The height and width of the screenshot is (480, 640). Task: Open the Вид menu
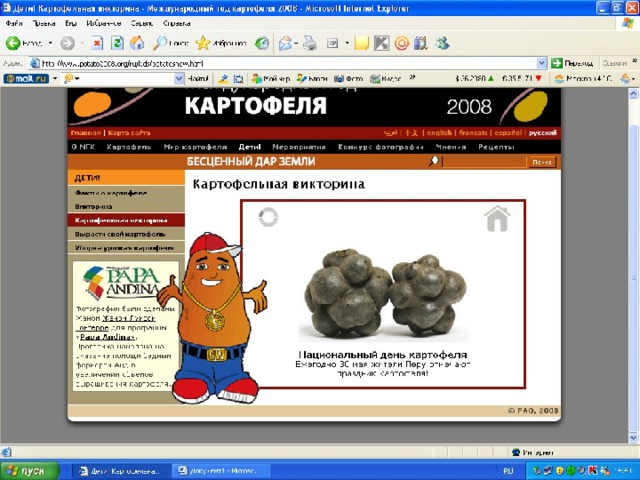[x=71, y=23]
